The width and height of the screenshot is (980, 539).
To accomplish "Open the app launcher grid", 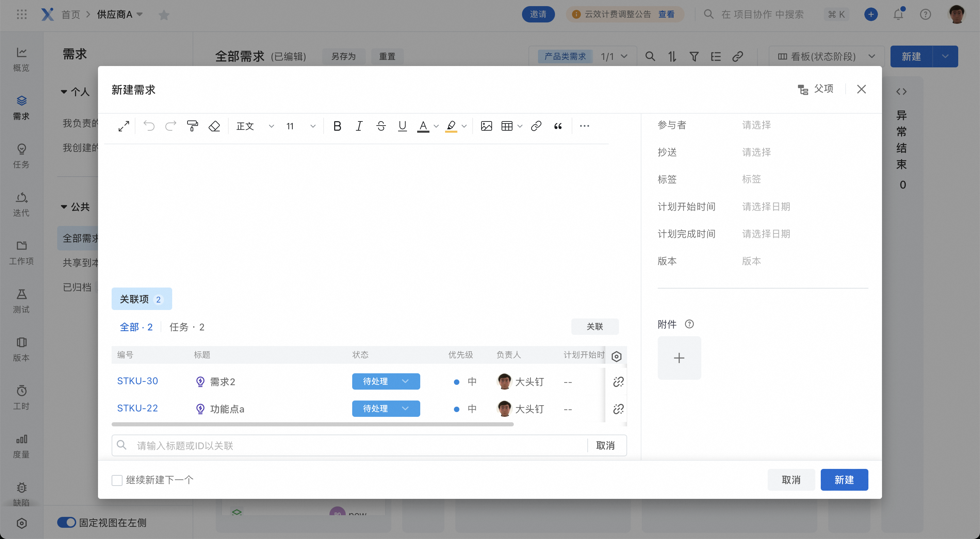I will point(22,14).
